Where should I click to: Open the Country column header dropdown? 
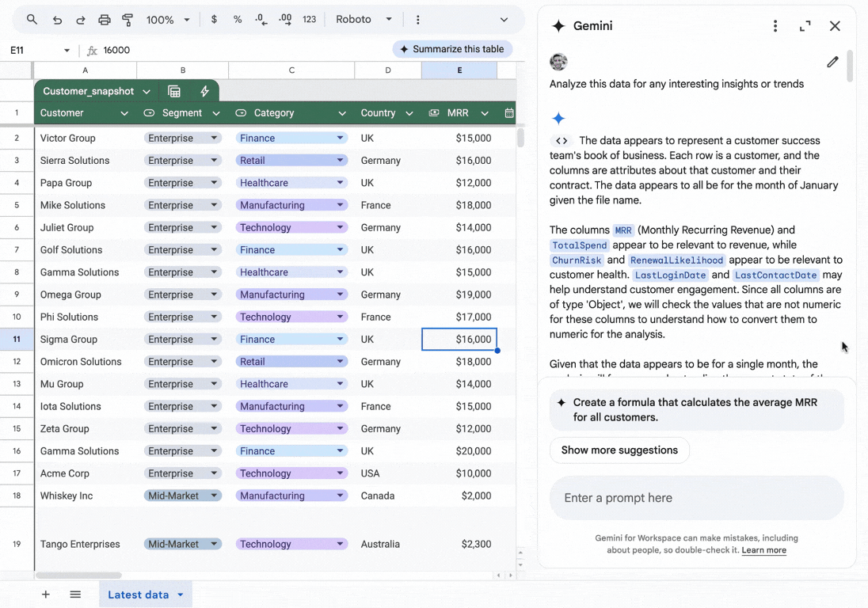tap(409, 113)
